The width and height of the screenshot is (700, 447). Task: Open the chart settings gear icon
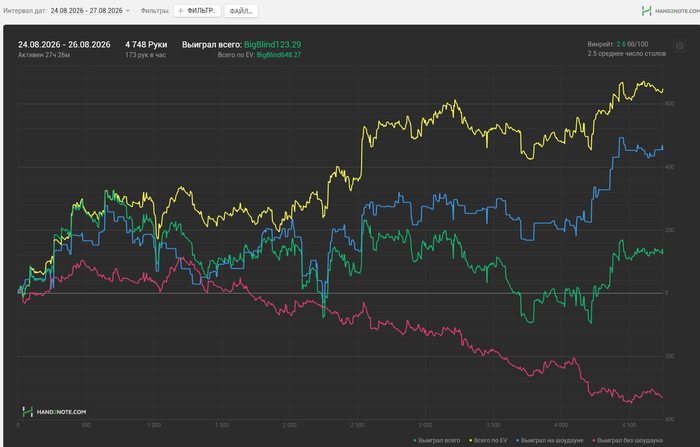pyautogui.click(x=679, y=46)
